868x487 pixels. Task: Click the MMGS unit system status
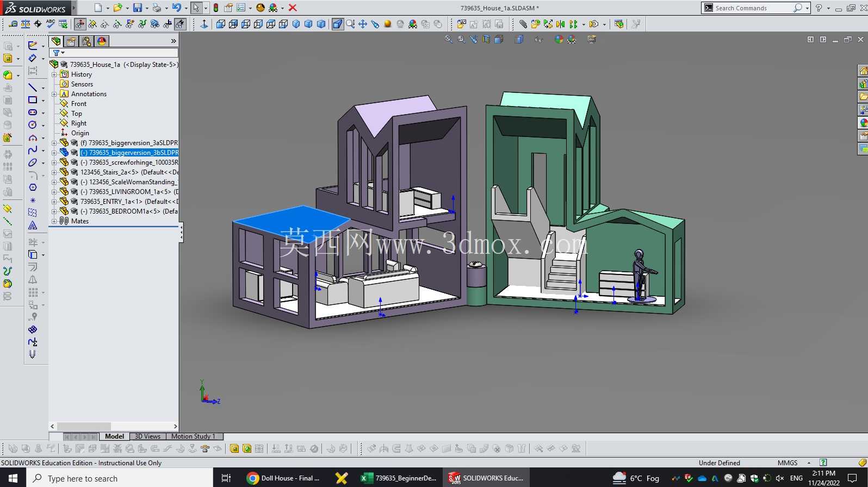click(x=788, y=463)
